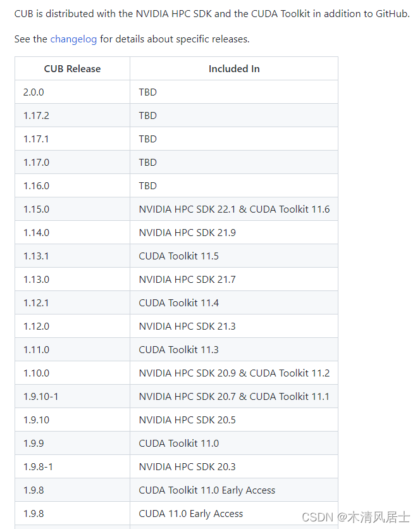Click the "NVIDIA HPC SDK 20.5" cell
Screen dimensions: 420x529
[234, 420]
